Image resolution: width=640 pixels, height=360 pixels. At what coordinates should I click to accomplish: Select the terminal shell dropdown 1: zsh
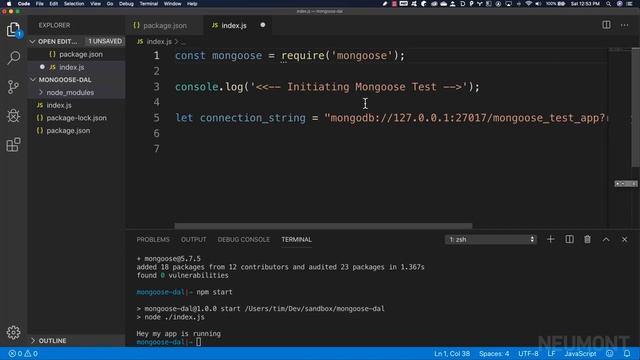[491, 240]
